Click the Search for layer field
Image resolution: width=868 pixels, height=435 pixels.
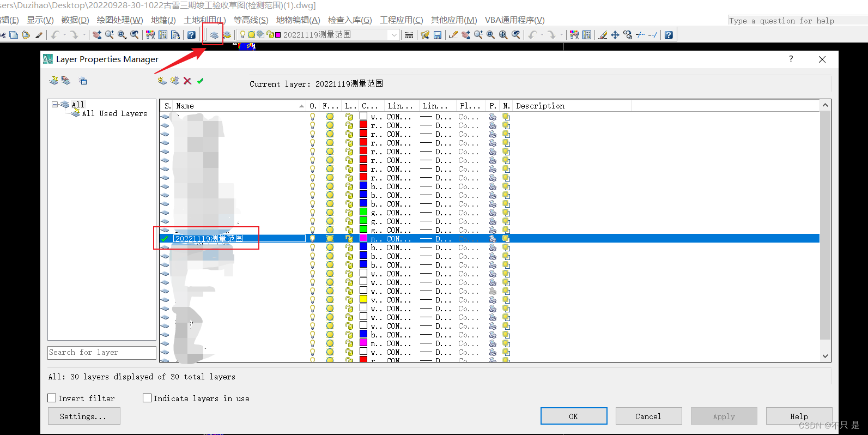[102, 353]
